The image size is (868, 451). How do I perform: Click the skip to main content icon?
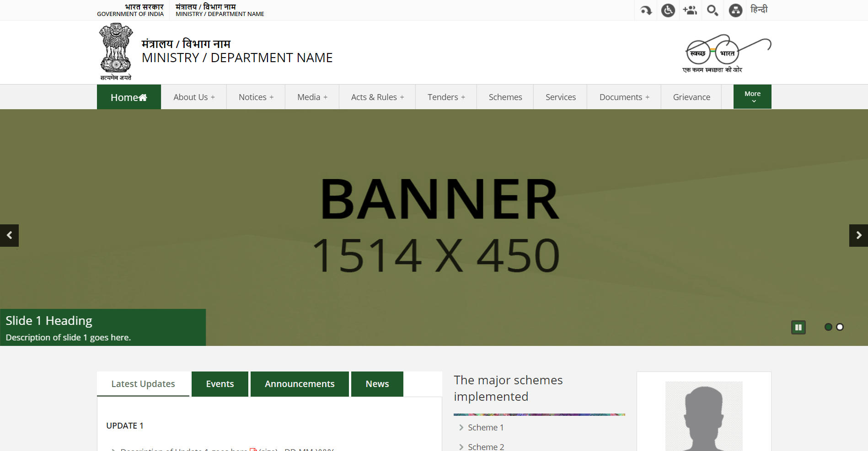click(646, 10)
